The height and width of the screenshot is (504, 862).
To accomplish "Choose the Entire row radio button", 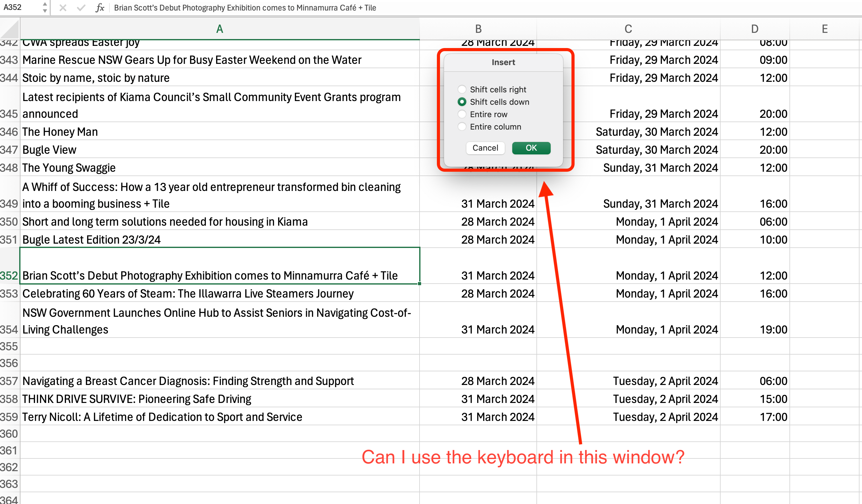I will (462, 114).
